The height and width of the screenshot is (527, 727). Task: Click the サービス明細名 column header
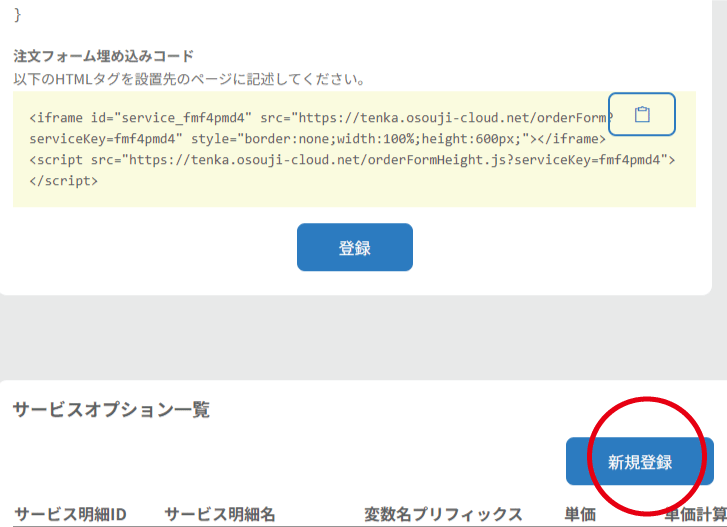219,514
